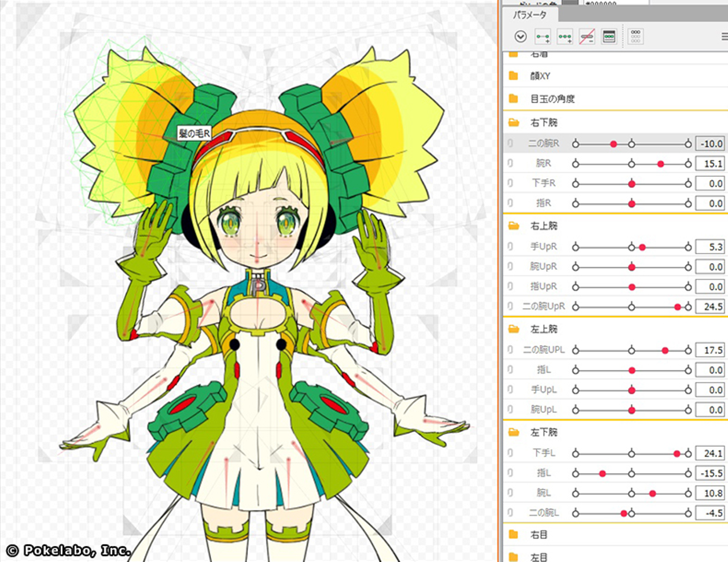Select the 腕L parameter name

(543, 493)
